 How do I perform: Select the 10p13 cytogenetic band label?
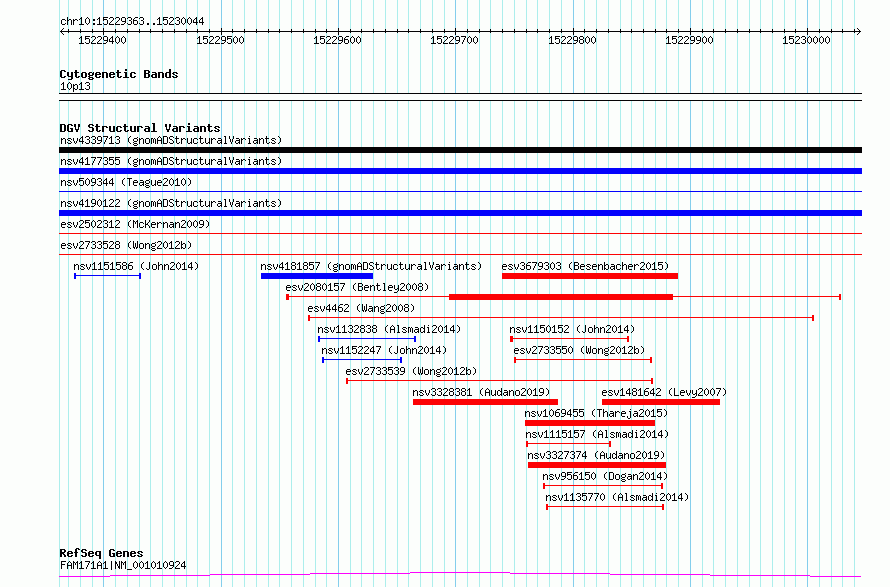(x=75, y=86)
